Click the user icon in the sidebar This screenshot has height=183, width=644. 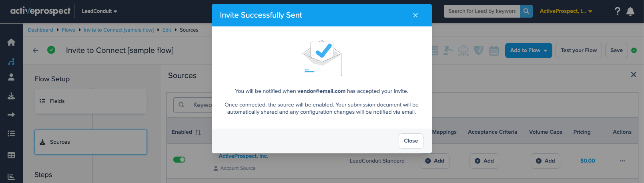(x=11, y=77)
